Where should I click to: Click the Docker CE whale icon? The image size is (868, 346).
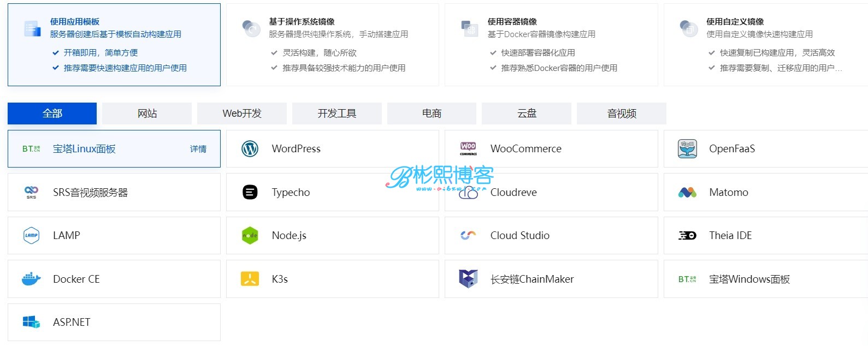pos(31,279)
